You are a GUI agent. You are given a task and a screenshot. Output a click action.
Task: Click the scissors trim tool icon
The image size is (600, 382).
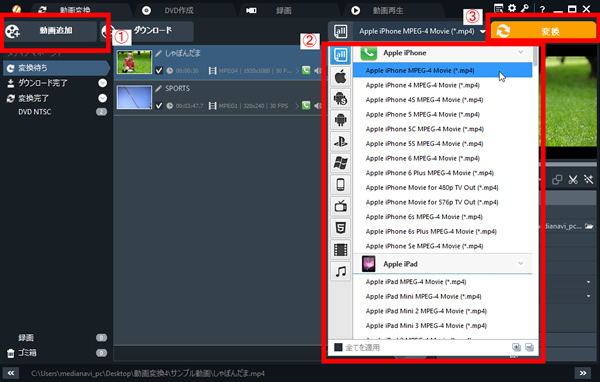[x=573, y=180]
